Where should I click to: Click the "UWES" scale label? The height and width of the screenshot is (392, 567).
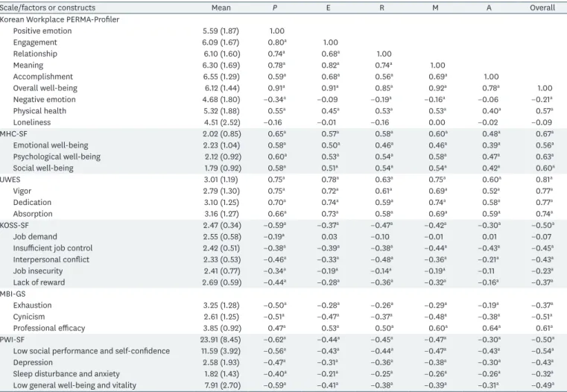coord(10,180)
